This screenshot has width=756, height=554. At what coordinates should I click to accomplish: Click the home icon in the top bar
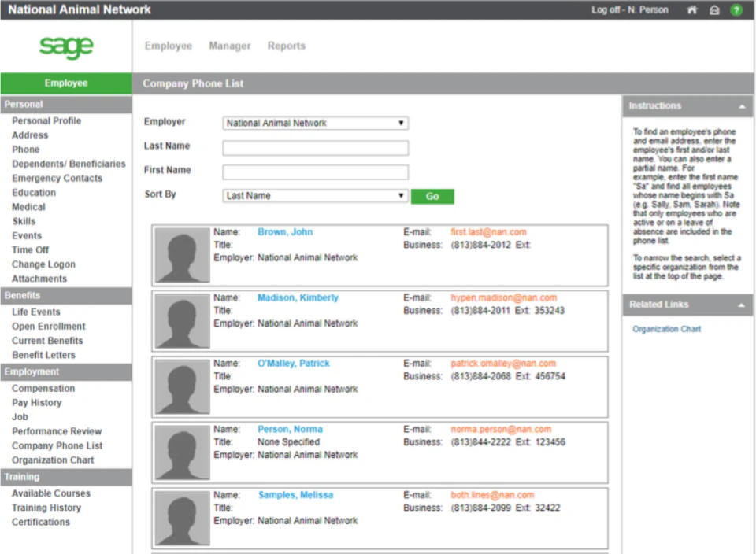pos(691,9)
